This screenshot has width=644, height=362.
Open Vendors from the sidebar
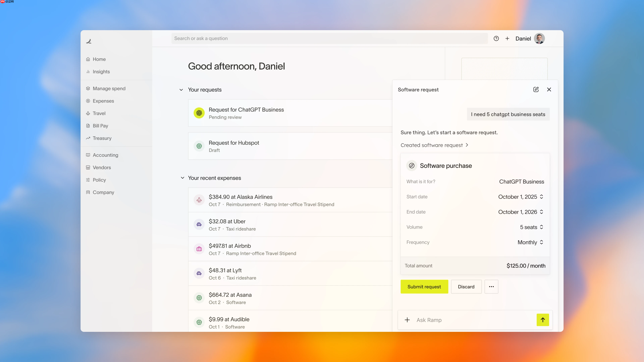pyautogui.click(x=102, y=167)
